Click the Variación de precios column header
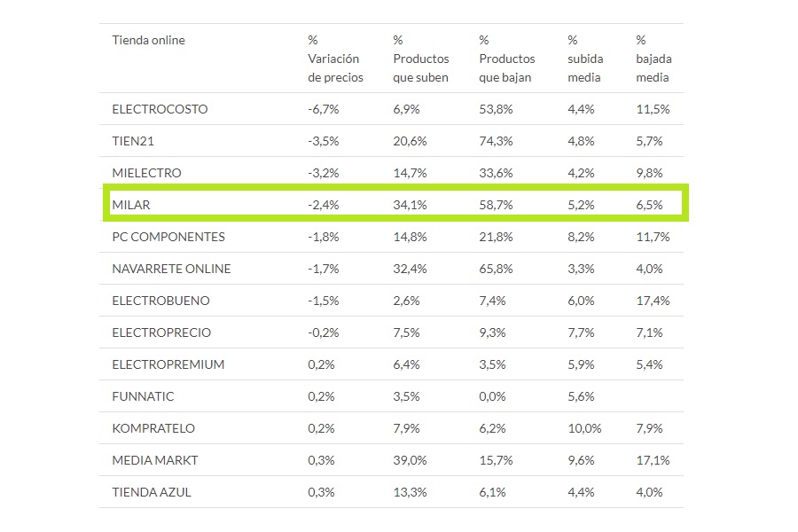 coord(333,59)
